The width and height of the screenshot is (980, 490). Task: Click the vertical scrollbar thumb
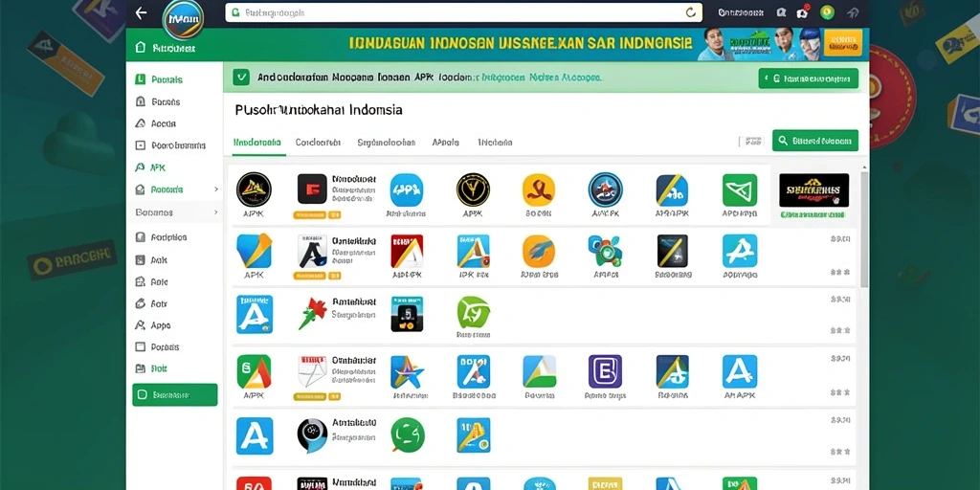(x=864, y=230)
